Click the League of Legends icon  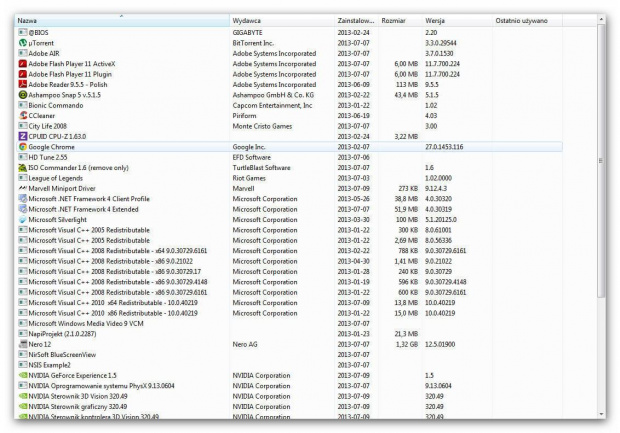tap(23, 178)
